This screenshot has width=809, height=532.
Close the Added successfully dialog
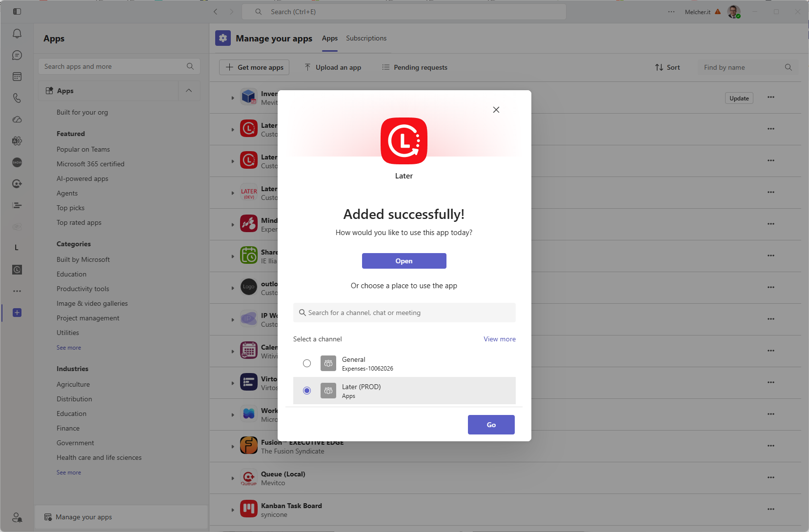(496, 110)
